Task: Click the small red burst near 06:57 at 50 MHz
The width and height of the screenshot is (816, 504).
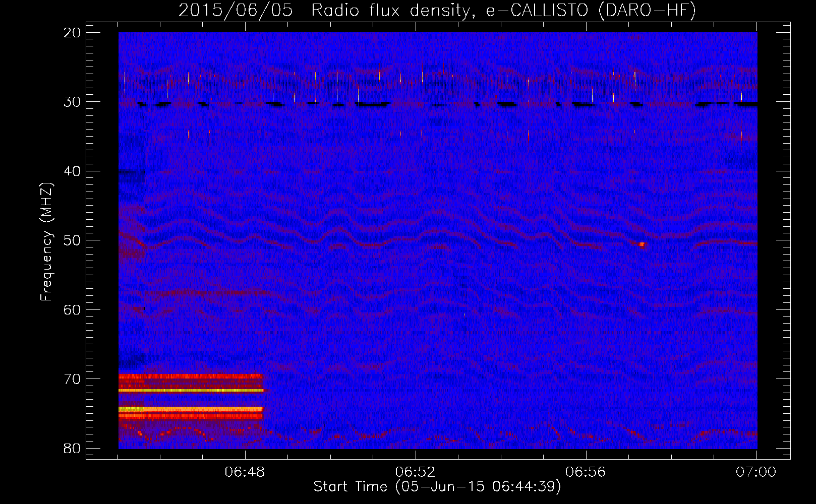Action: tap(642, 245)
